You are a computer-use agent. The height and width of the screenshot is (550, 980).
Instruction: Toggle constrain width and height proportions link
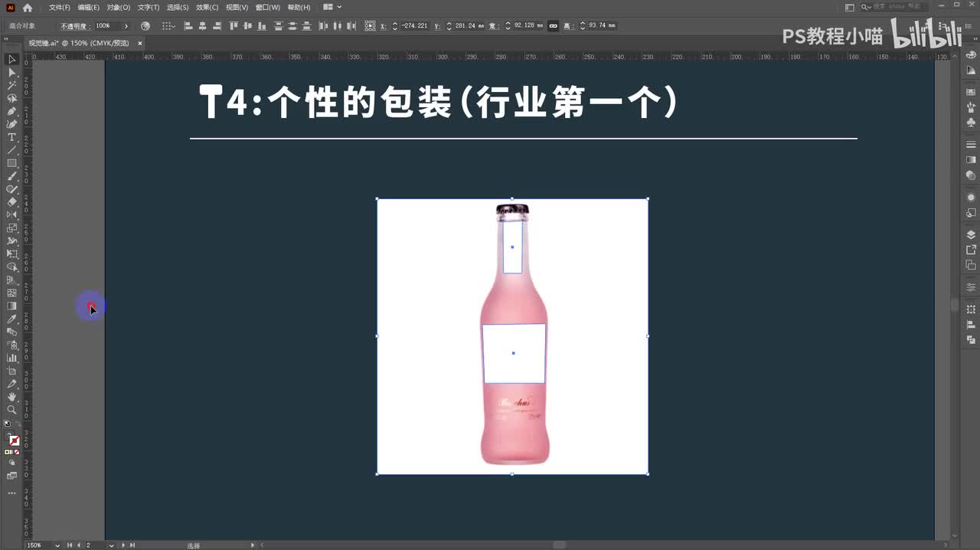point(554,25)
